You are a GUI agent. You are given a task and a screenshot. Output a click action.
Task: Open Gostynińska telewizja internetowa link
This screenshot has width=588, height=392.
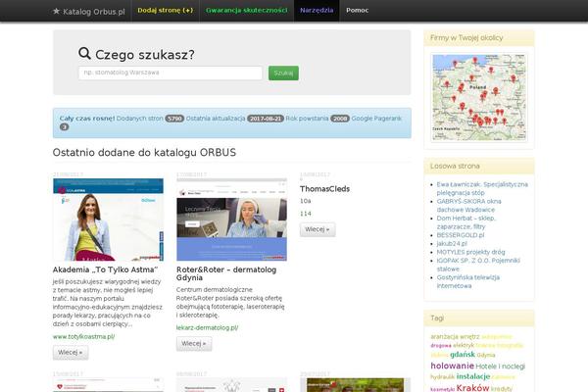tap(468, 281)
